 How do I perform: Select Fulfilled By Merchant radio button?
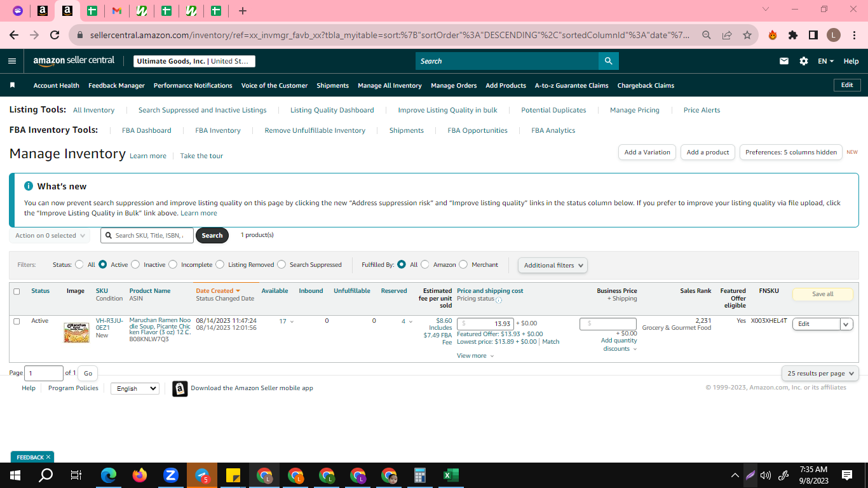463,264
